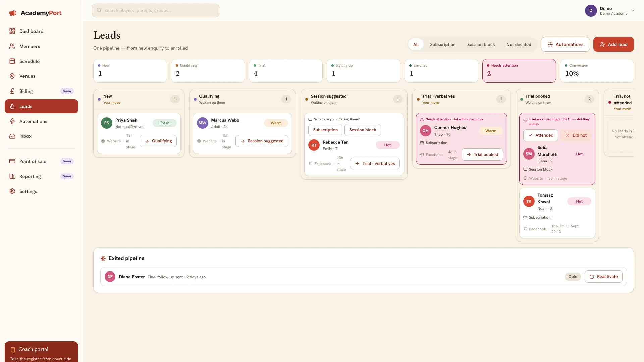644x362 pixels.
Task: Open the Automations button near Add lead
Action: point(566,44)
